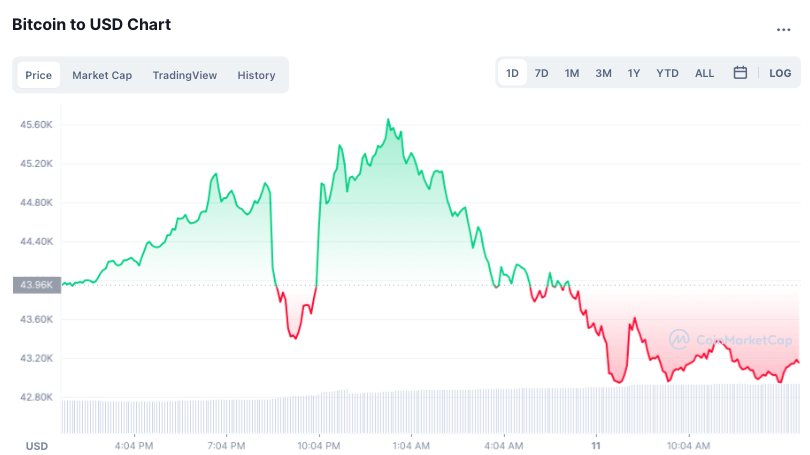Show the ALL time range

click(x=704, y=73)
